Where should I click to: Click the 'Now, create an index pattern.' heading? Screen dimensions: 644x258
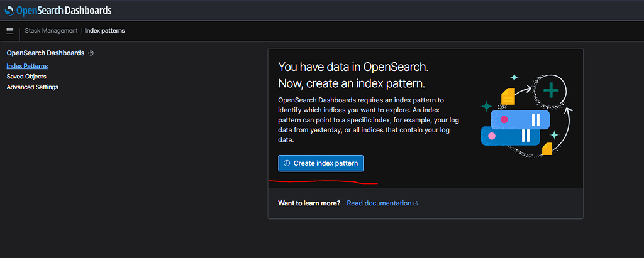coord(352,83)
